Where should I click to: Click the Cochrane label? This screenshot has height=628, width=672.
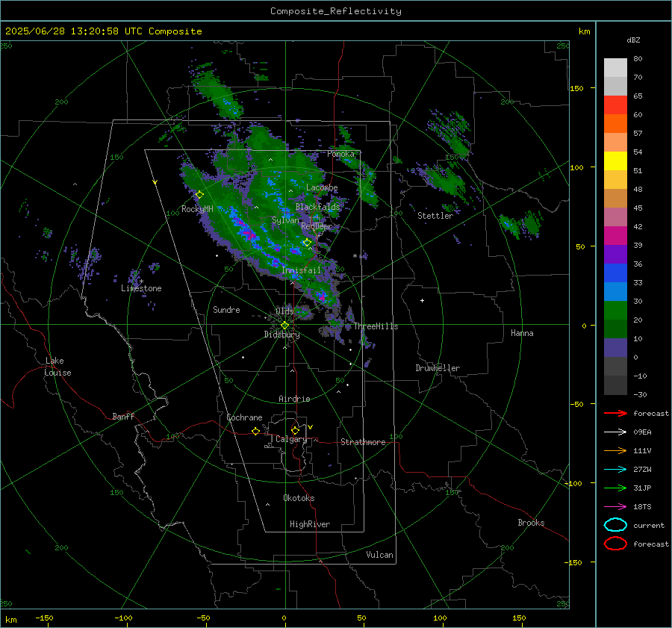tap(244, 417)
